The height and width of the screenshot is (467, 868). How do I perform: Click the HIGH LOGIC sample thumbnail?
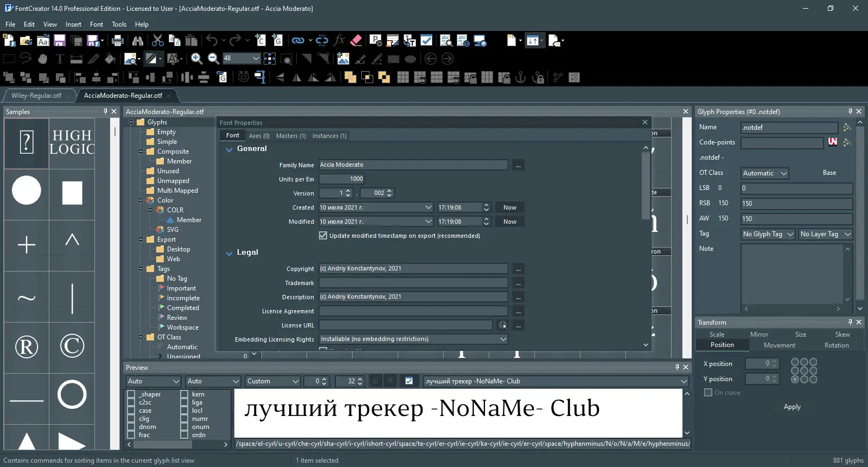(72, 143)
